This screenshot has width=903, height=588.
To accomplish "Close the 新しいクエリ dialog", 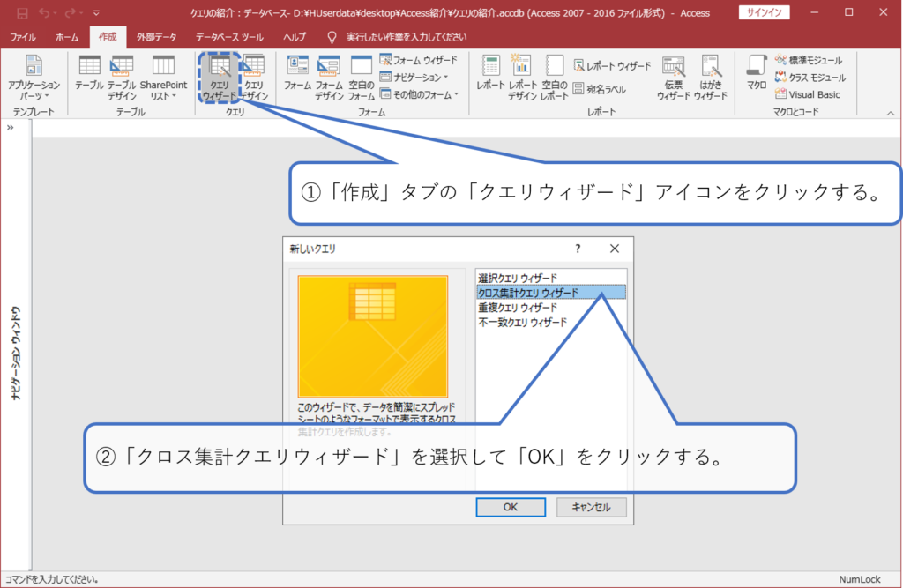I will tap(615, 249).
